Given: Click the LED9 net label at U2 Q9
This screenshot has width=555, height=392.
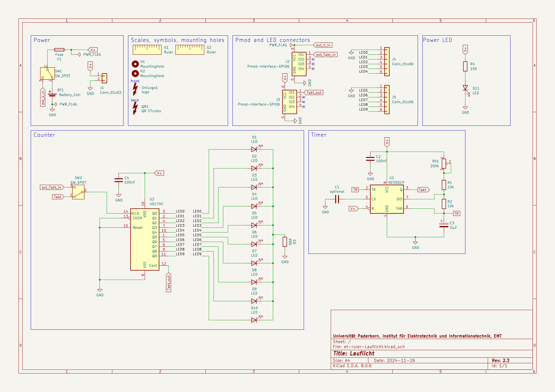Looking at the screenshot, I should [180, 254].
